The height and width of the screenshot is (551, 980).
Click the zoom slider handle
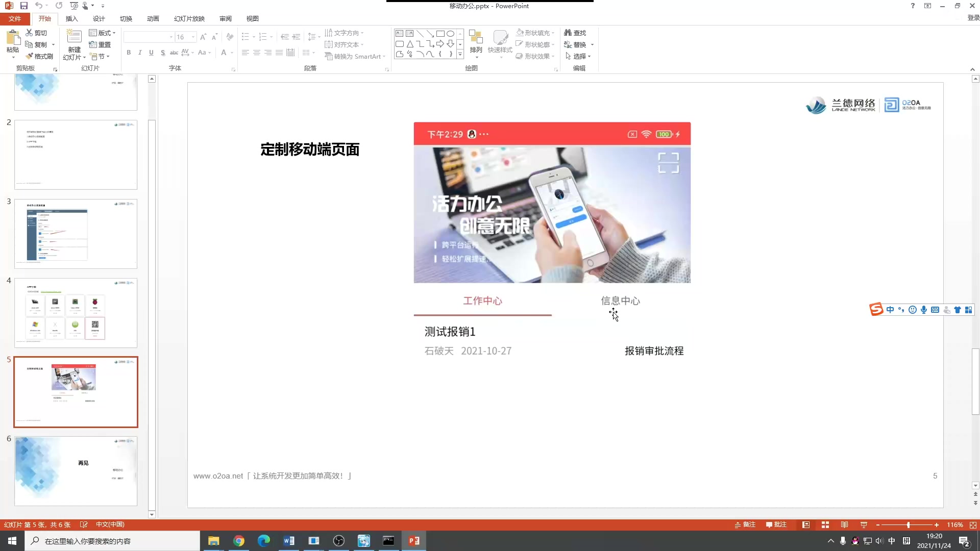908,525
